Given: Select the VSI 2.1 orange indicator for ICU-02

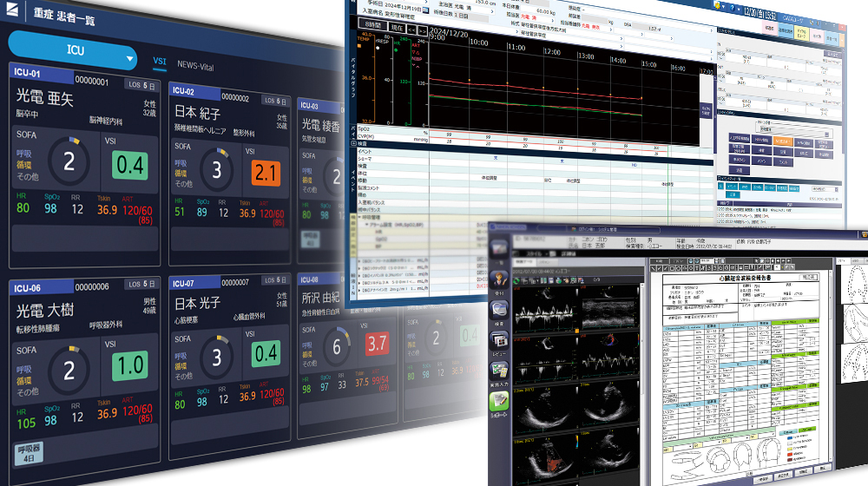Looking at the screenshot, I should pos(266,174).
